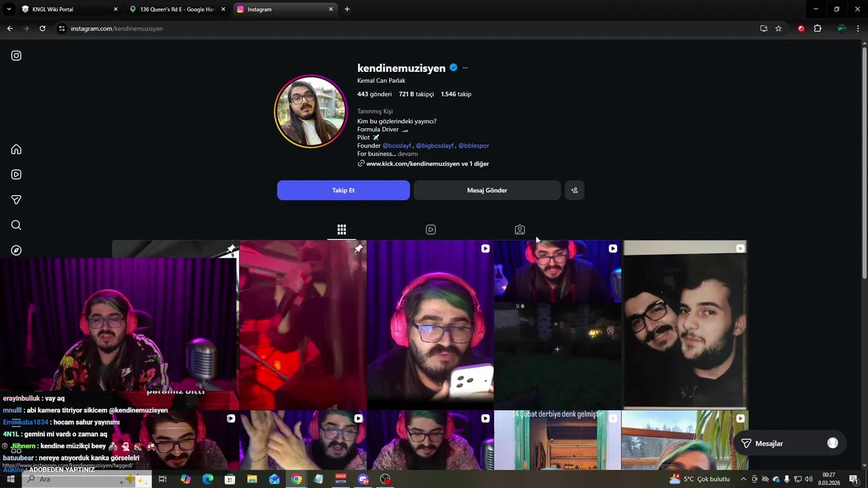Open the clock showing 00:27
868x488 pixels.
pyautogui.click(x=829, y=479)
